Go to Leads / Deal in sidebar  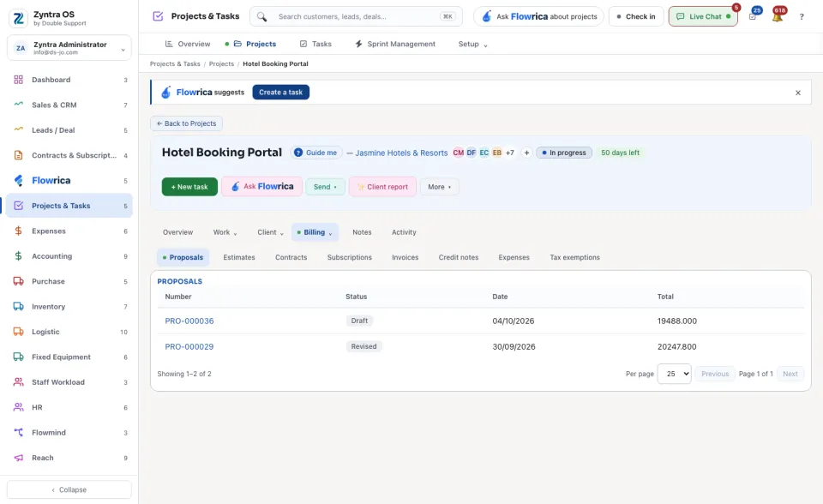pos(69,130)
